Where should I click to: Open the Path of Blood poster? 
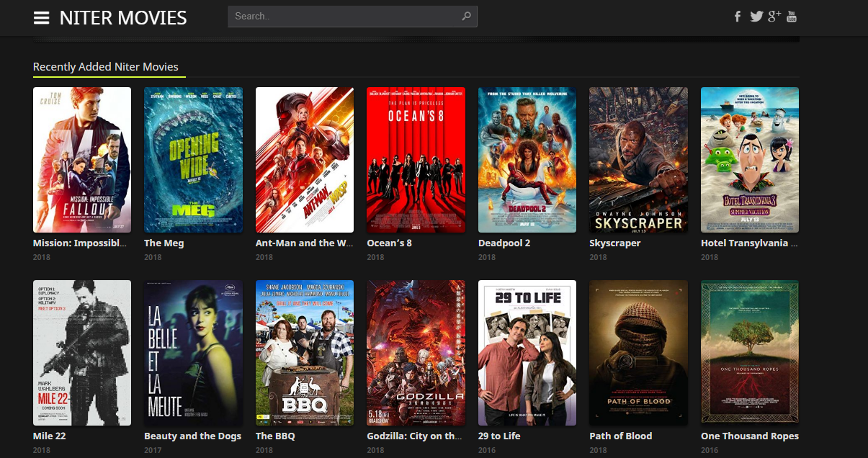tap(638, 353)
